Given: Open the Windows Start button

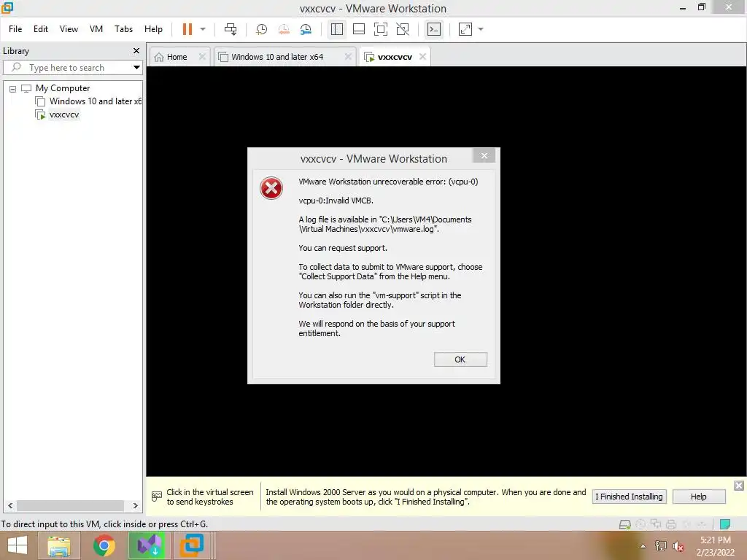Looking at the screenshot, I should pos(18,545).
